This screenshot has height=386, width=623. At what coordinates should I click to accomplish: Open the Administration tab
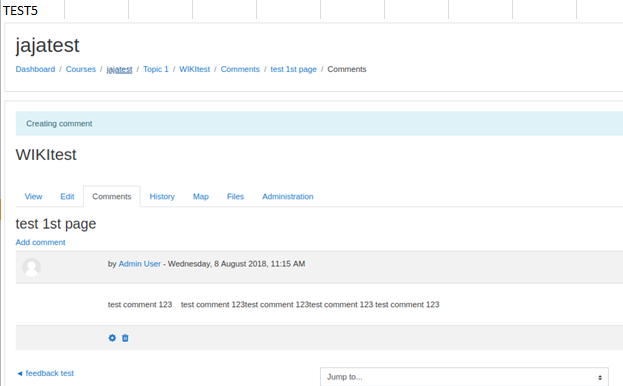288,197
